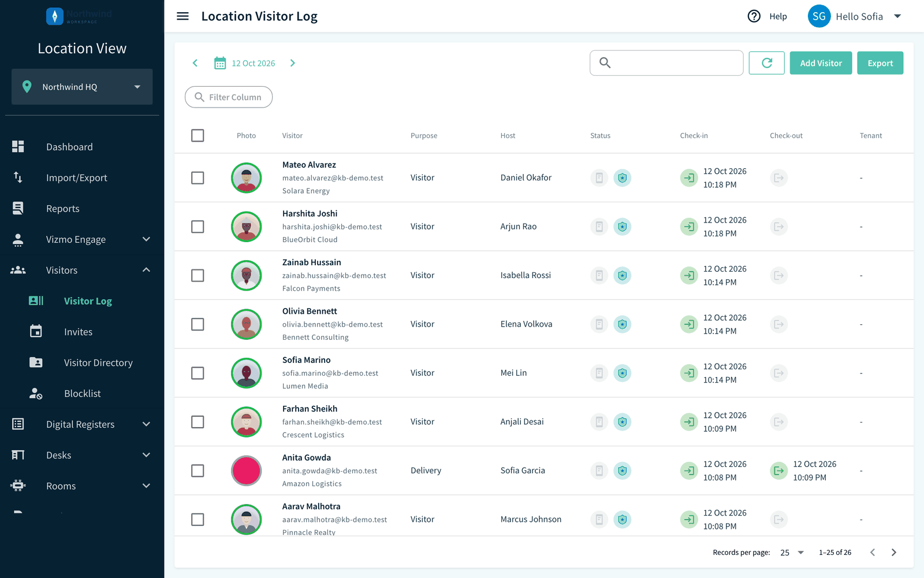The height and width of the screenshot is (578, 924).
Task: Check the Sofia Marino row checkbox
Action: (198, 373)
